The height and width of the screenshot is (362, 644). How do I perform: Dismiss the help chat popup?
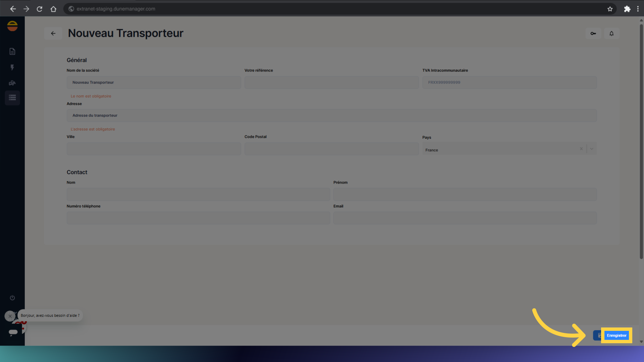[10, 316]
